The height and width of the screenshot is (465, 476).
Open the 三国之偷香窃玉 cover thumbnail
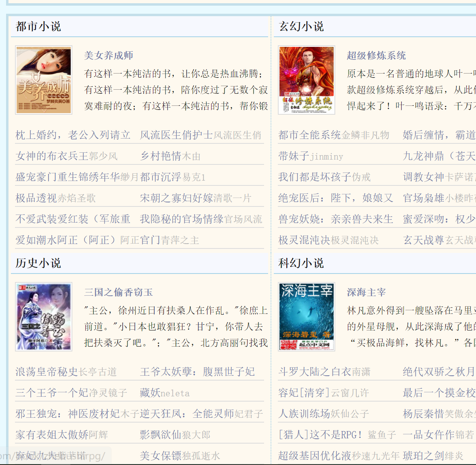(44, 317)
